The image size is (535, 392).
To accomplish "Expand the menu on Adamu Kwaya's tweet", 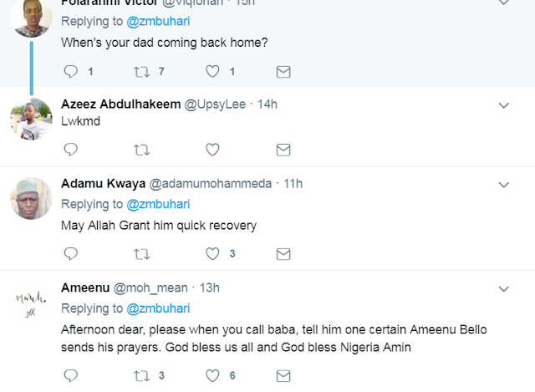I will [x=503, y=184].
